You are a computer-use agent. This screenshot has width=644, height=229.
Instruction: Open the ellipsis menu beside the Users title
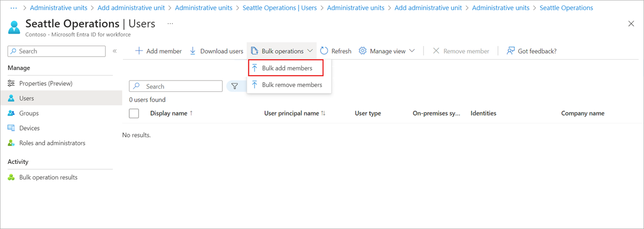coord(170,24)
